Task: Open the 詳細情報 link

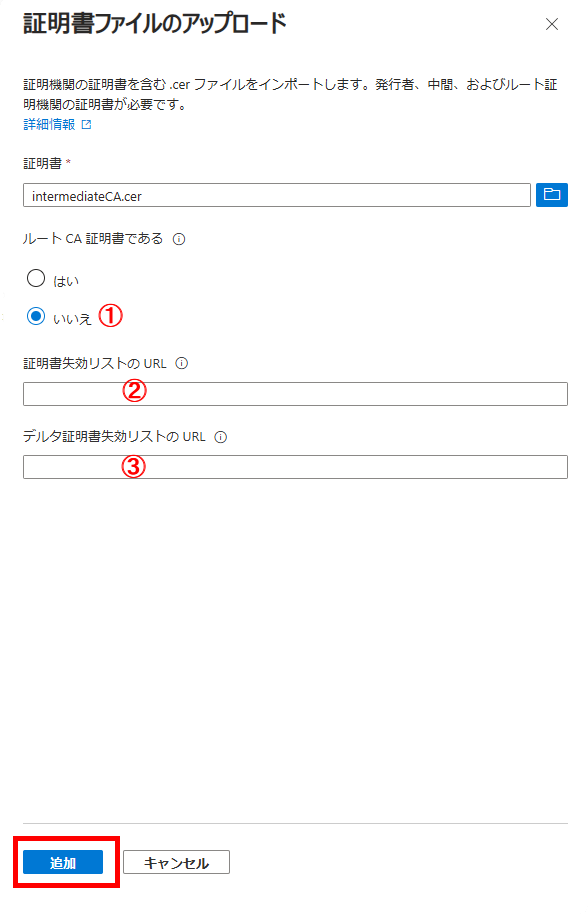Action: click(x=49, y=124)
